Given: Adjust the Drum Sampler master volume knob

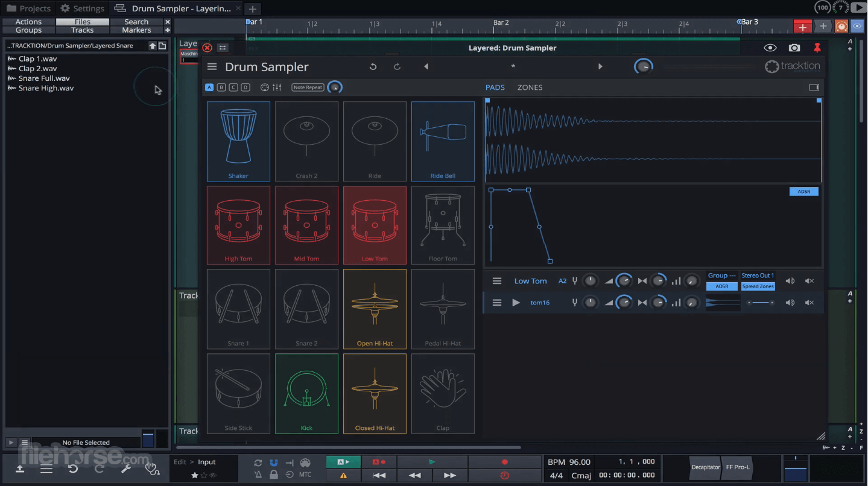Looking at the screenshot, I should pyautogui.click(x=644, y=66).
